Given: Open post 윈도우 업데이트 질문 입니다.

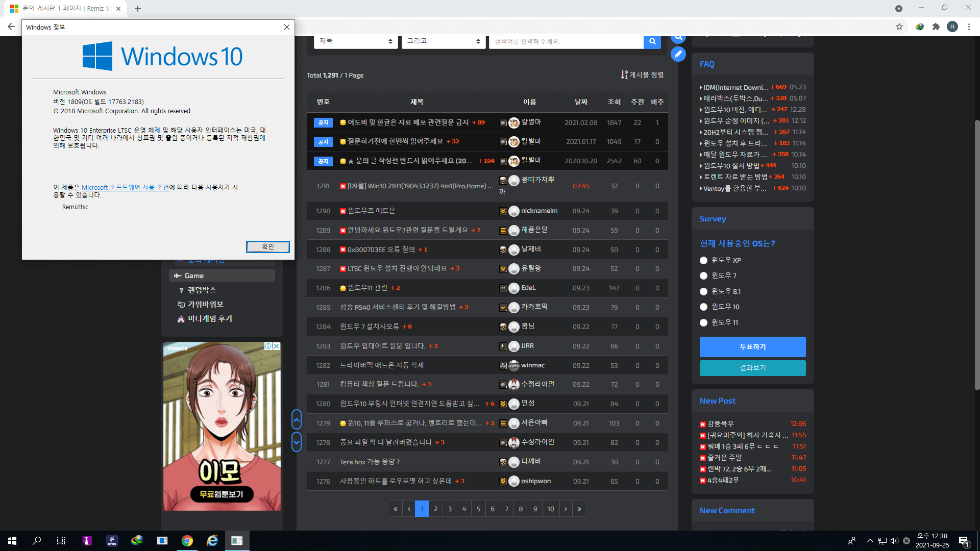Looking at the screenshot, I should [382, 346].
